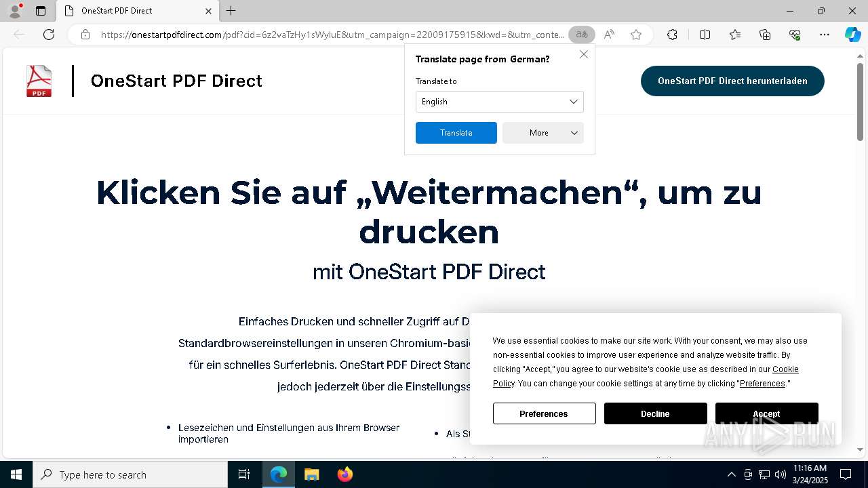
Task: Open Browser essentials heart icon
Action: tap(795, 35)
